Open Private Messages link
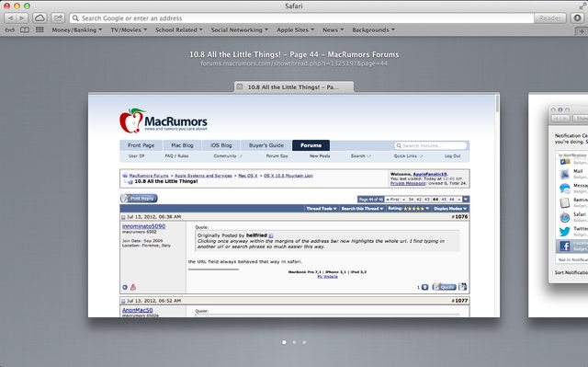 pyautogui.click(x=408, y=184)
